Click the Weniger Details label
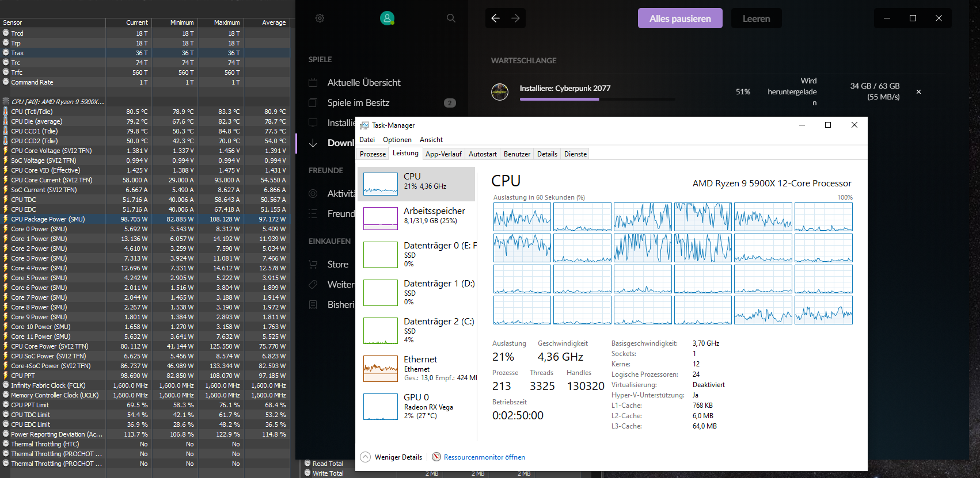The image size is (980, 478). (x=398, y=457)
